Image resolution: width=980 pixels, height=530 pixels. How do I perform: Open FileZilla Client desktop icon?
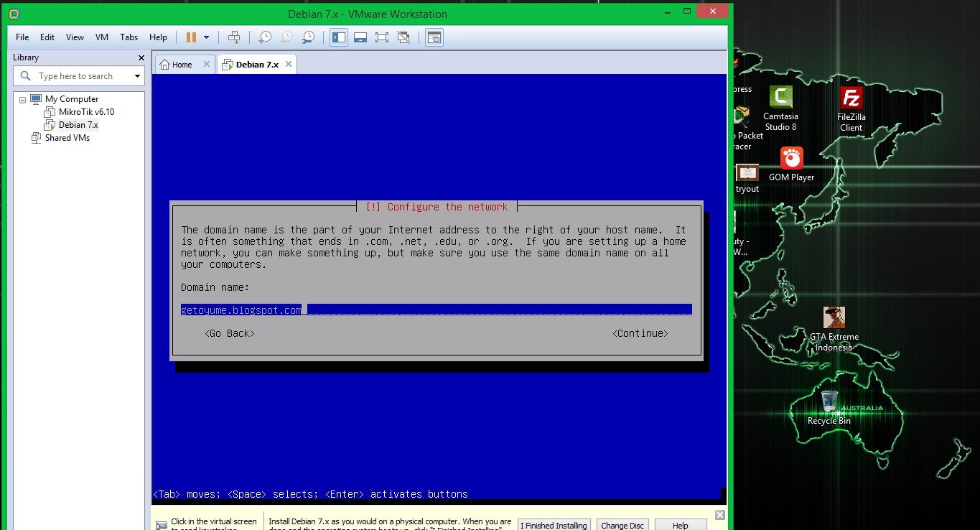(x=851, y=110)
